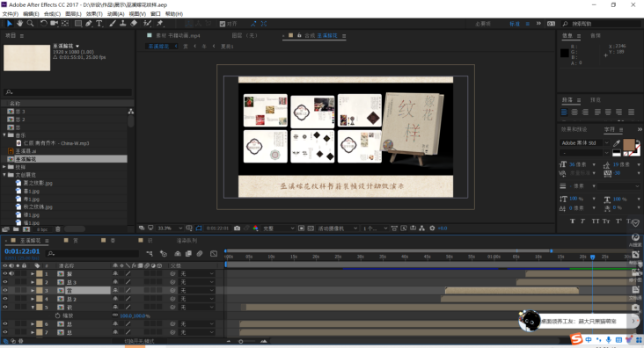Click the frame blending enable icon in timeline
Screen dimensions: 644x348
click(x=188, y=254)
